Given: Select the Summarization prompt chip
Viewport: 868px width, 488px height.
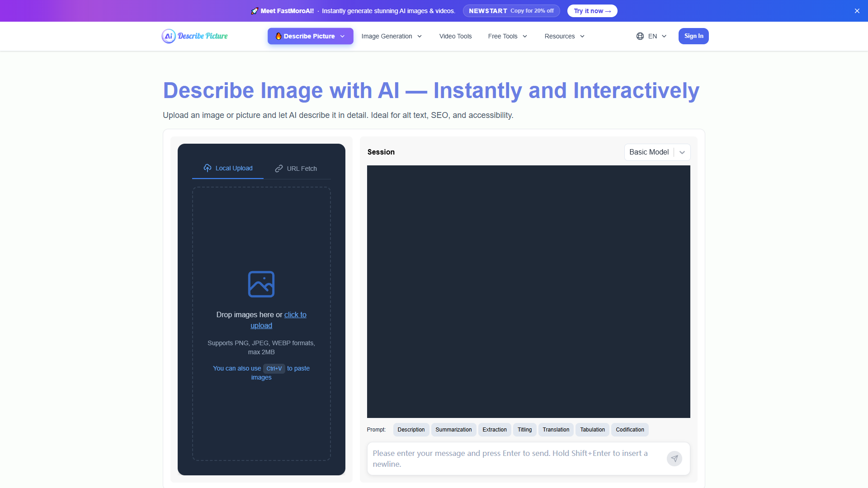Looking at the screenshot, I should pyautogui.click(x=453, y=430).
